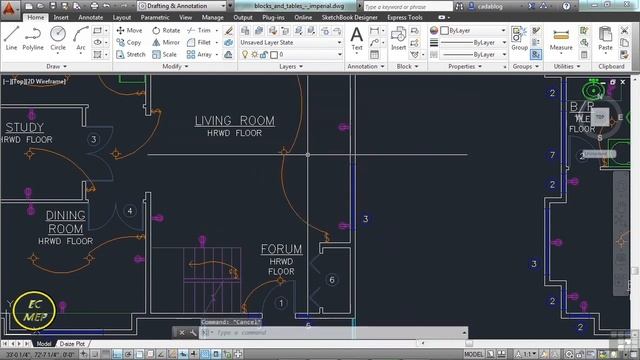This screenshot has height=360, width=640.
Task: Select the Fillet tool
Action: tap(199, 42)
